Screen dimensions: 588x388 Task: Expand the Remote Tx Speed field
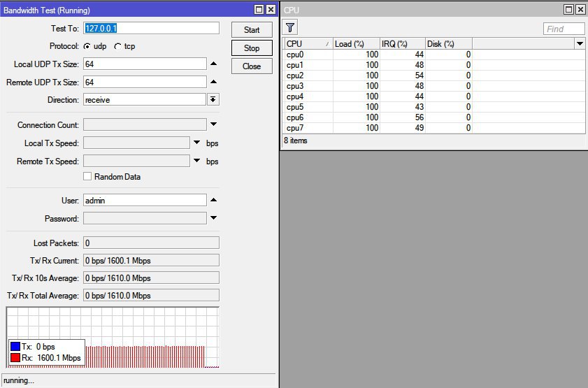[x=197, y=161]
